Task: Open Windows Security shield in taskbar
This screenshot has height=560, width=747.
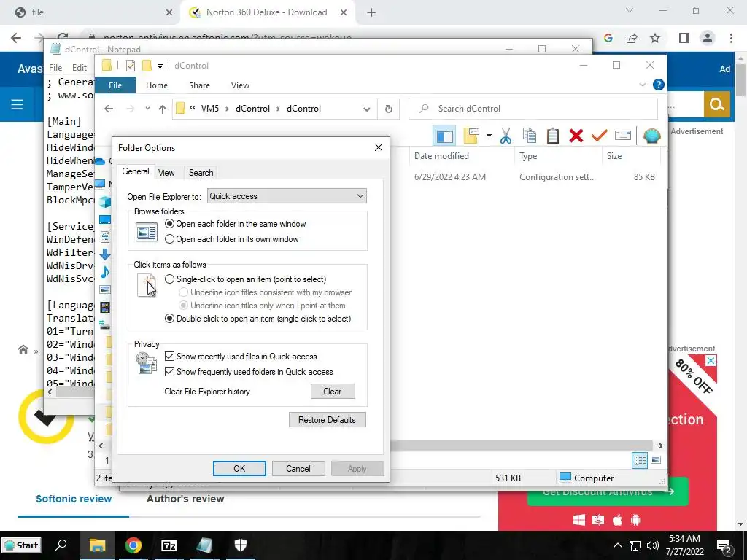Action: pyautogui.click(x=241, y=545)
